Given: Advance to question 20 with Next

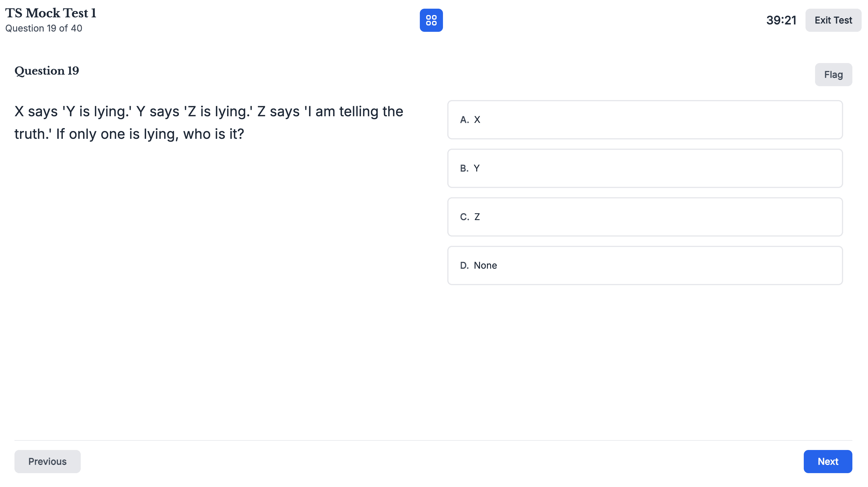Looking at the screenshot, I should [828, 461].
